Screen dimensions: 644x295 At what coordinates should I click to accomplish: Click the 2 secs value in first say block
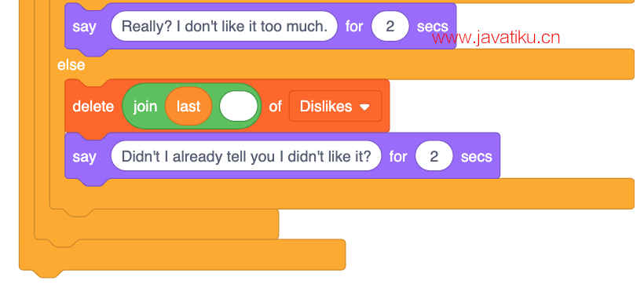pos(390,26)
